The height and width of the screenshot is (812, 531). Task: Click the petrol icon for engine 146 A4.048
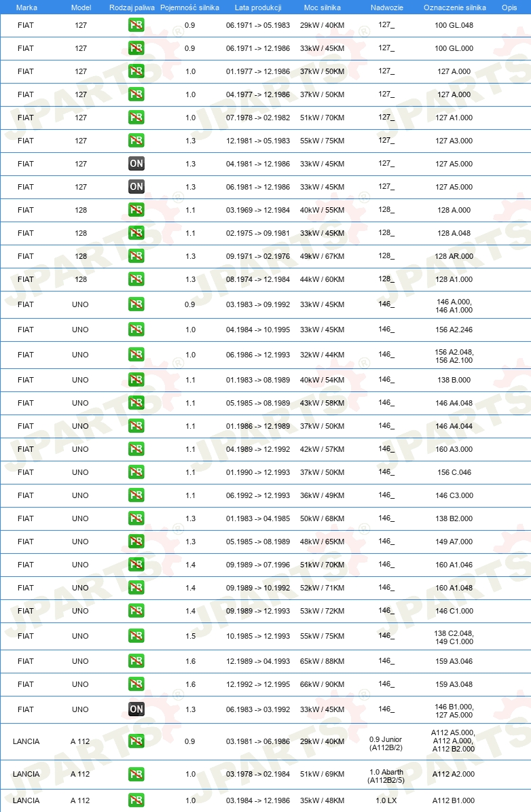click(x=136, y=403)
